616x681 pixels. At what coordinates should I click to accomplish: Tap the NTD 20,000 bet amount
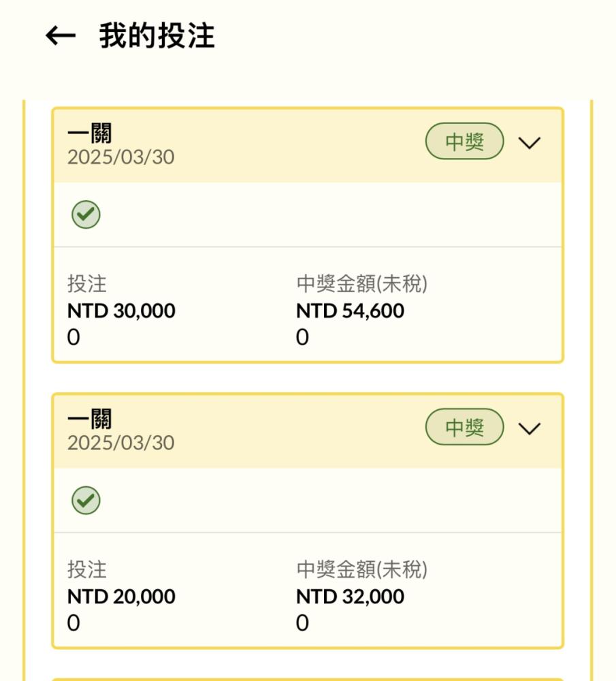pos(121,597)
